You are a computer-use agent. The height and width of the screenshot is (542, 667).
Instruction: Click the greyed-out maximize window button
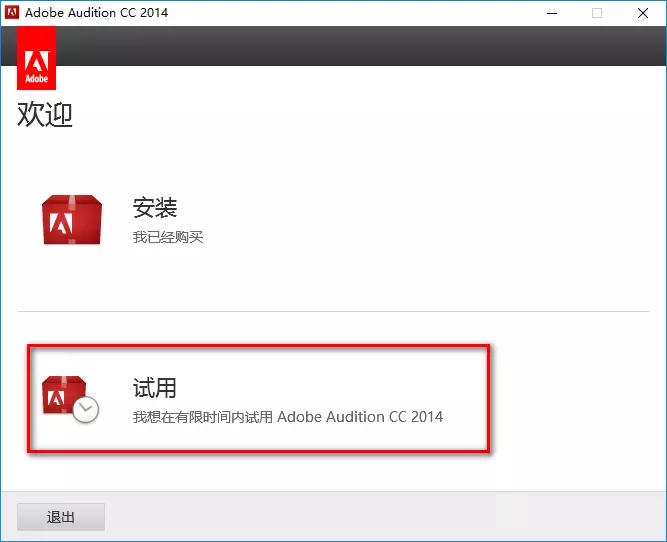click(x=597, y=13)
